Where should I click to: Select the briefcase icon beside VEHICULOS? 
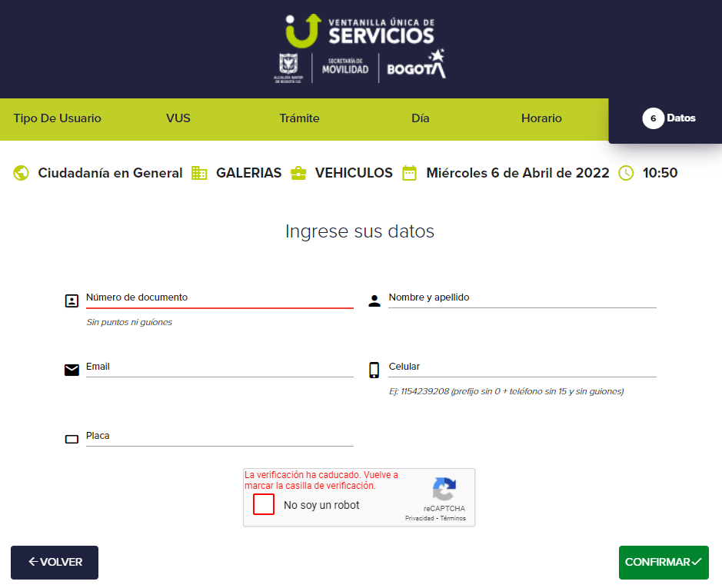pos(298,172)
